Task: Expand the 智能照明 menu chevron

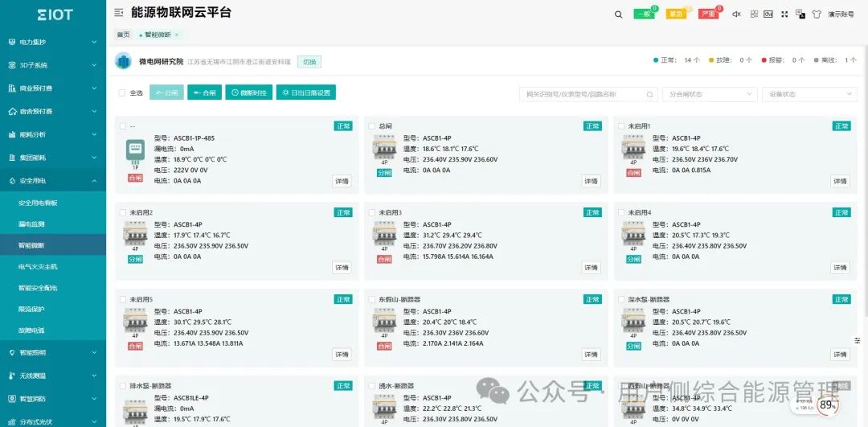Action: [x=94, y=352]
